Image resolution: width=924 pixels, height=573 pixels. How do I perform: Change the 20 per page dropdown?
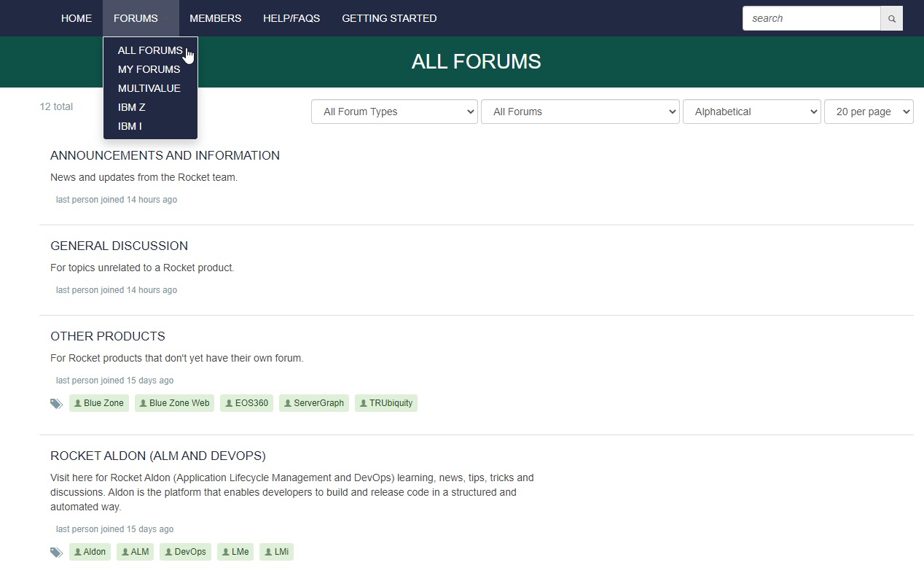869,112
